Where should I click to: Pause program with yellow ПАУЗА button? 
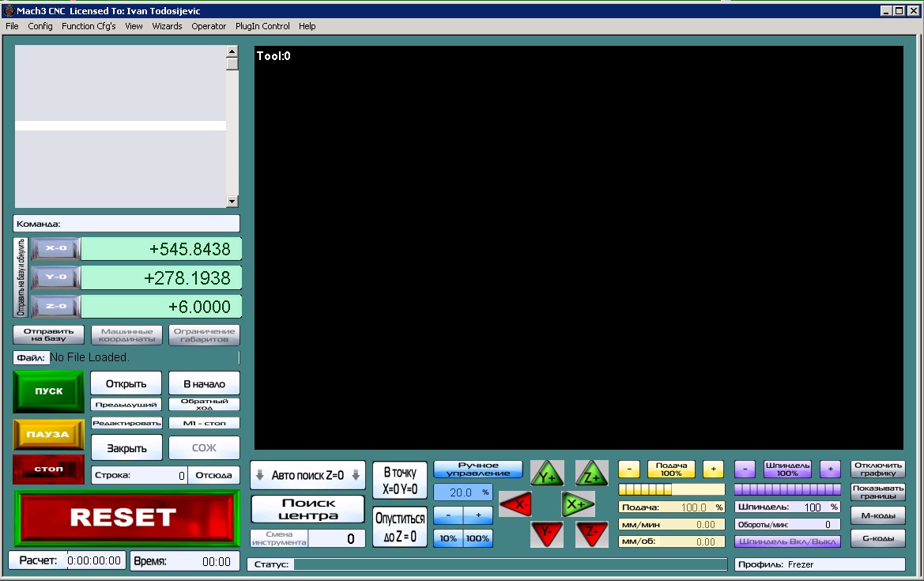(x=49, y=434)
